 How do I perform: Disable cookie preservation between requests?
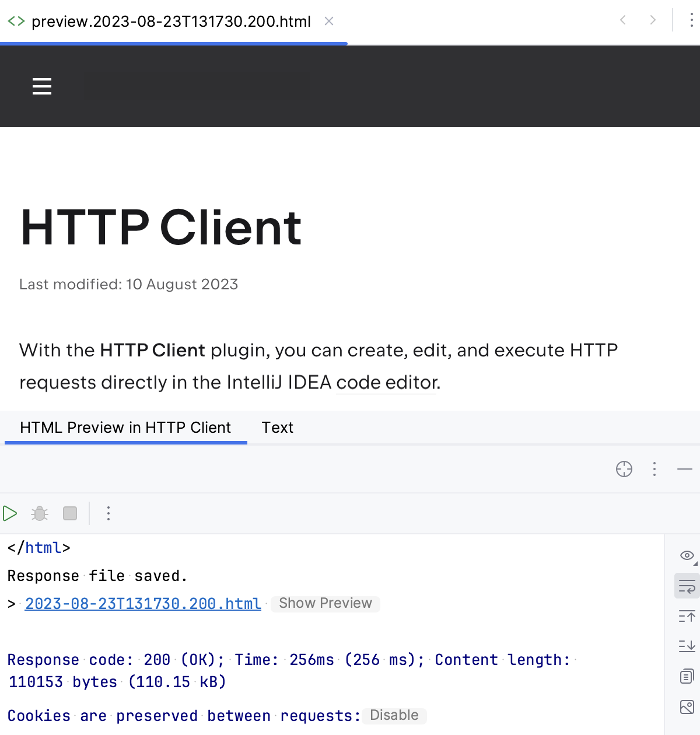tap(394, 715)
